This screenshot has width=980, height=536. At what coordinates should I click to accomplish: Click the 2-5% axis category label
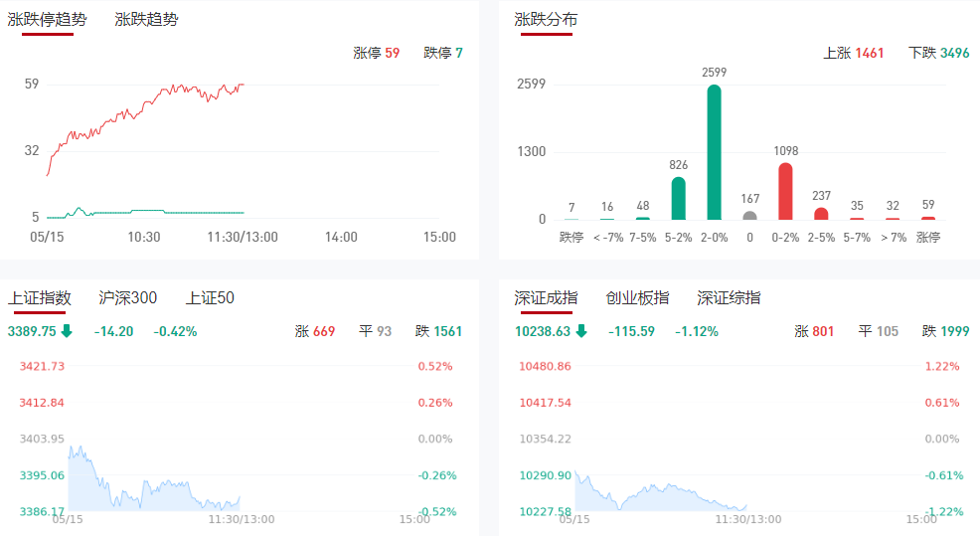821,238
